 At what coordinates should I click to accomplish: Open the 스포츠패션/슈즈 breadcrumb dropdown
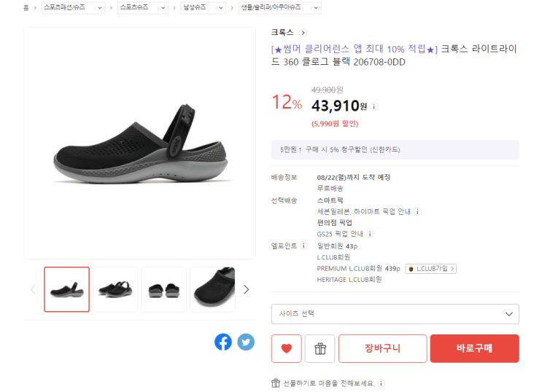coord(71,7)
